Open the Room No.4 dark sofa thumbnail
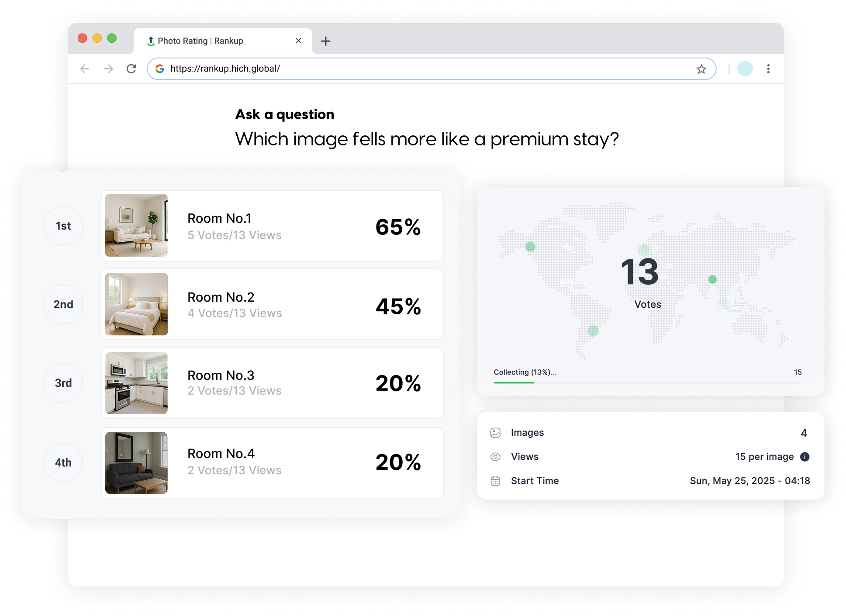Image resolution: width=846 pixels, height=616 pixels. pos(136,462)
